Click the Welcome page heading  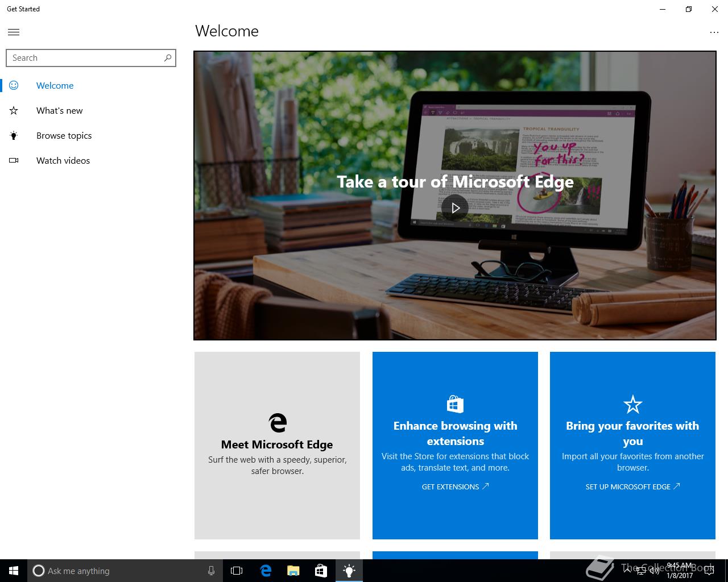click(x=227, y=31)
